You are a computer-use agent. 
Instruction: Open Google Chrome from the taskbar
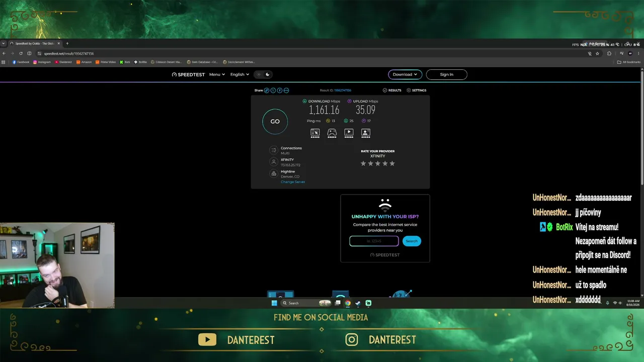pos(348,303)
